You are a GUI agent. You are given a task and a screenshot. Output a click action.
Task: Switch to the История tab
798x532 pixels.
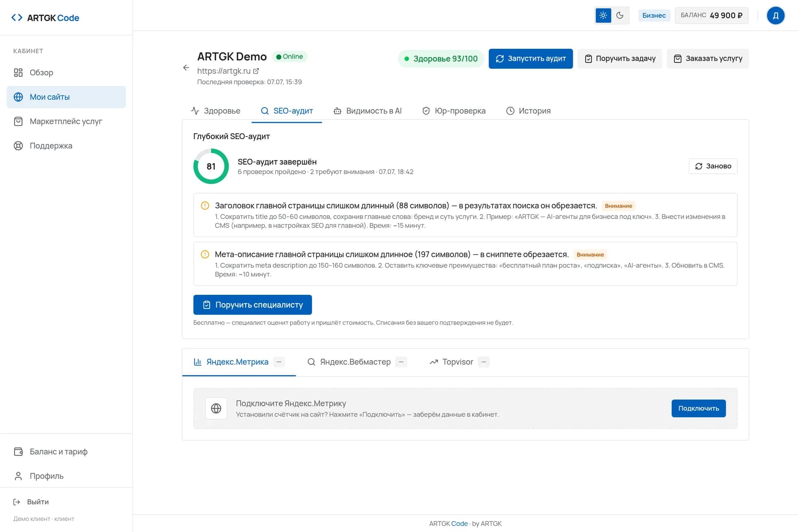click(x=528, y=111)
